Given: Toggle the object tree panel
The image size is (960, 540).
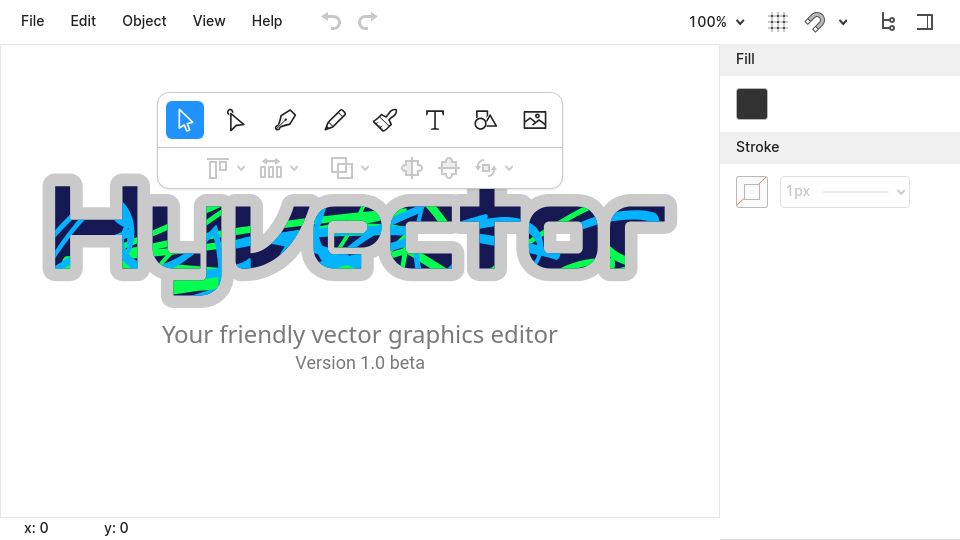Looking at the screenshot, I should [888, 22].
